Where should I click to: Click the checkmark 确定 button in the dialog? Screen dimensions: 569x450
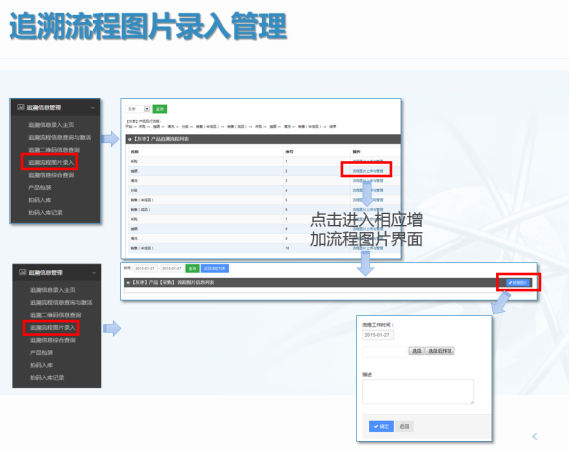click(x=381, y=426)
